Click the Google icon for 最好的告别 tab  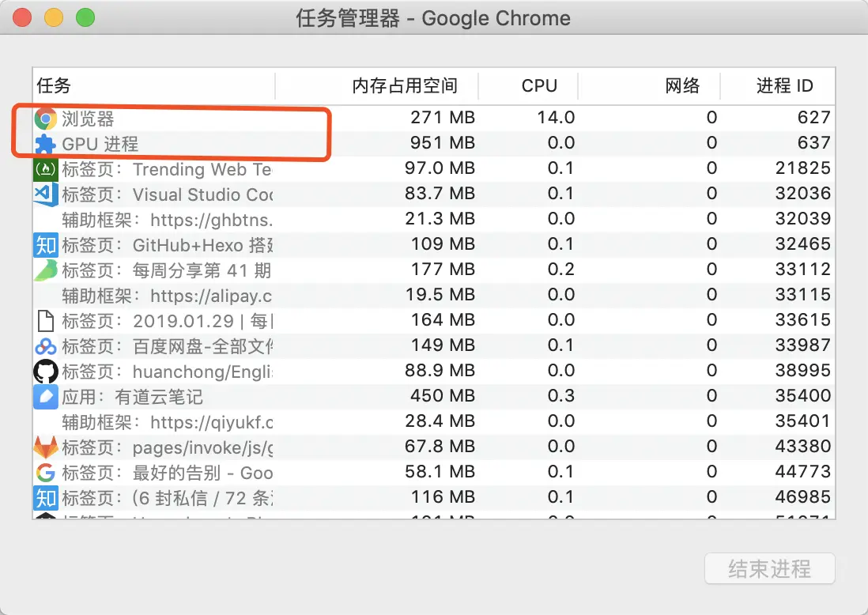[45, 473]
